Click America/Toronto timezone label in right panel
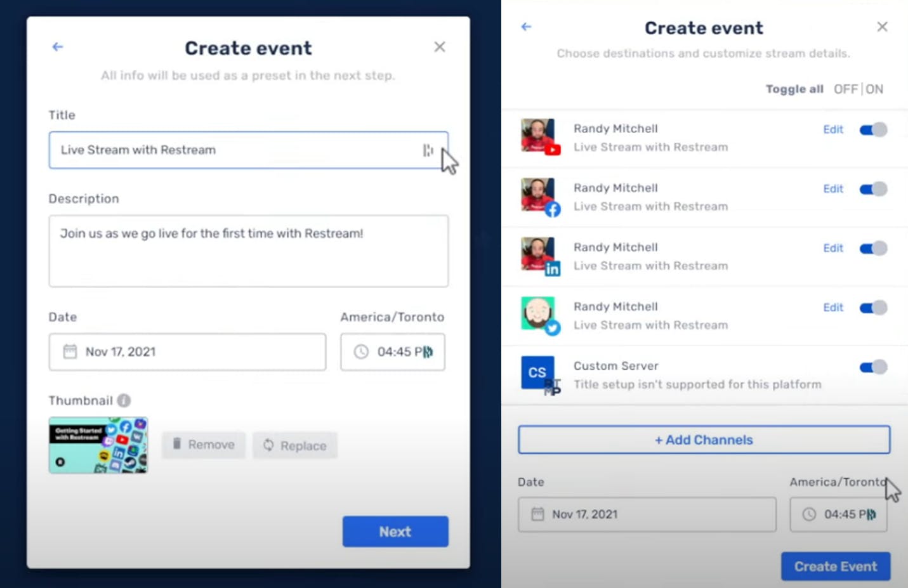 [838, 482]
